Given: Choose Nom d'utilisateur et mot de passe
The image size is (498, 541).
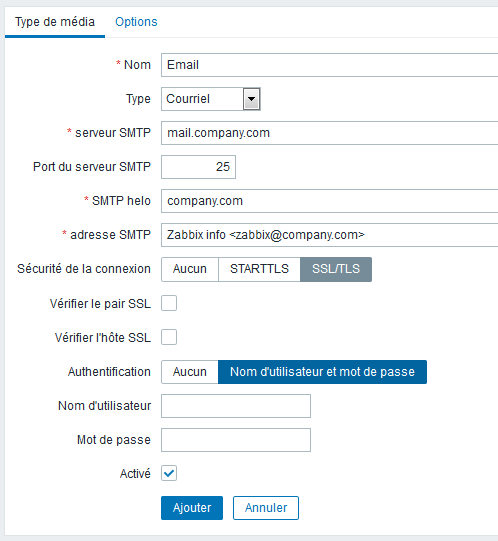Looking at the screenshot, I should (x=322, y=372).
